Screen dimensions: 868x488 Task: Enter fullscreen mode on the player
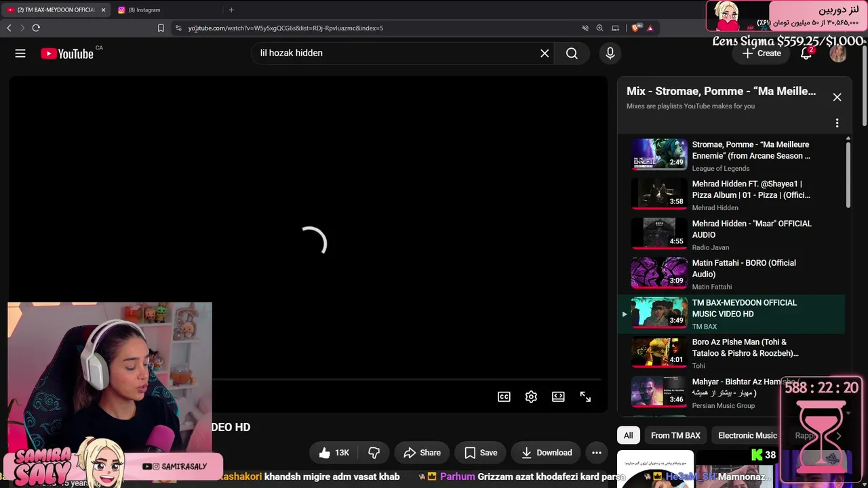[x=585, y=397]
